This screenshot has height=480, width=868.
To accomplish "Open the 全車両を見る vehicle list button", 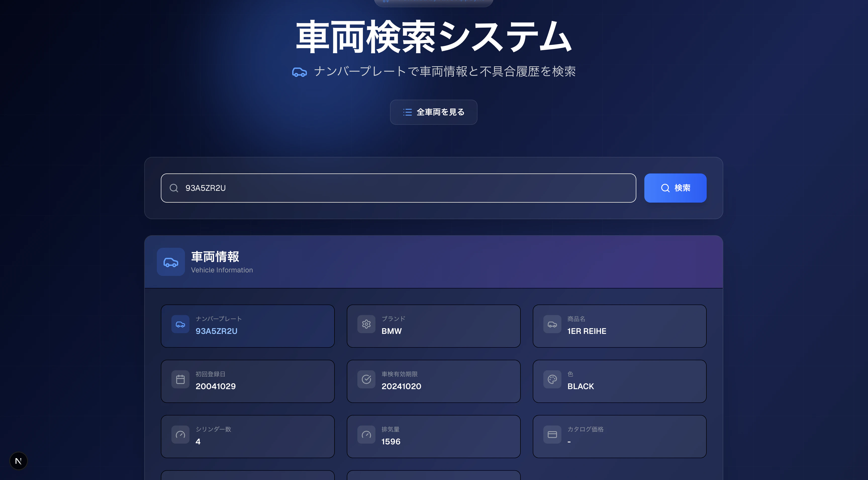I will pos(434,112).
